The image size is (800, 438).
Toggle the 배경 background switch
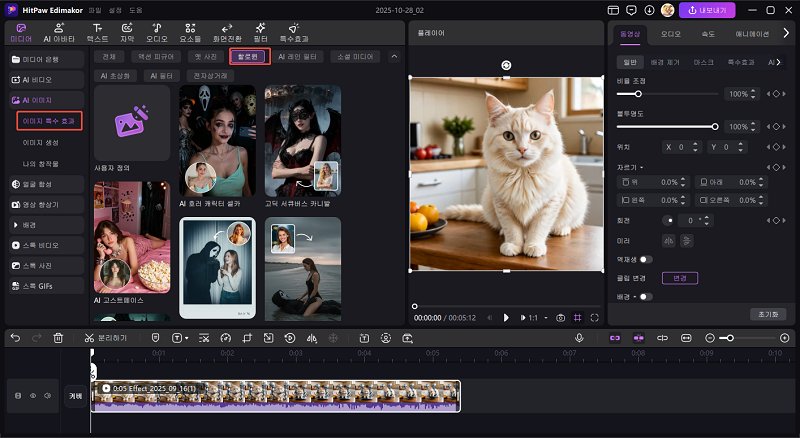point(645,297)
